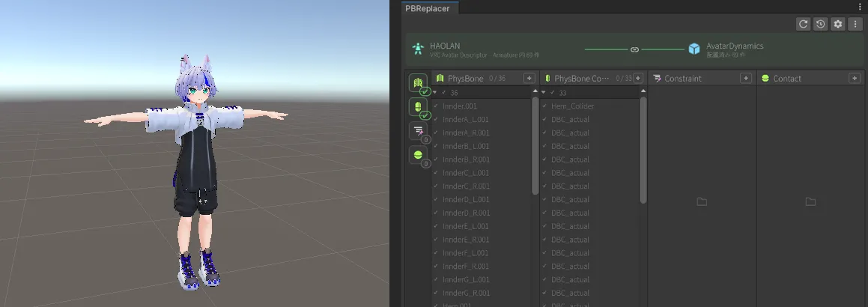868x307 pixels.
Task: Click the PhysBone list vertical scrollbar thumb
Action: click(x=535, y=145)
